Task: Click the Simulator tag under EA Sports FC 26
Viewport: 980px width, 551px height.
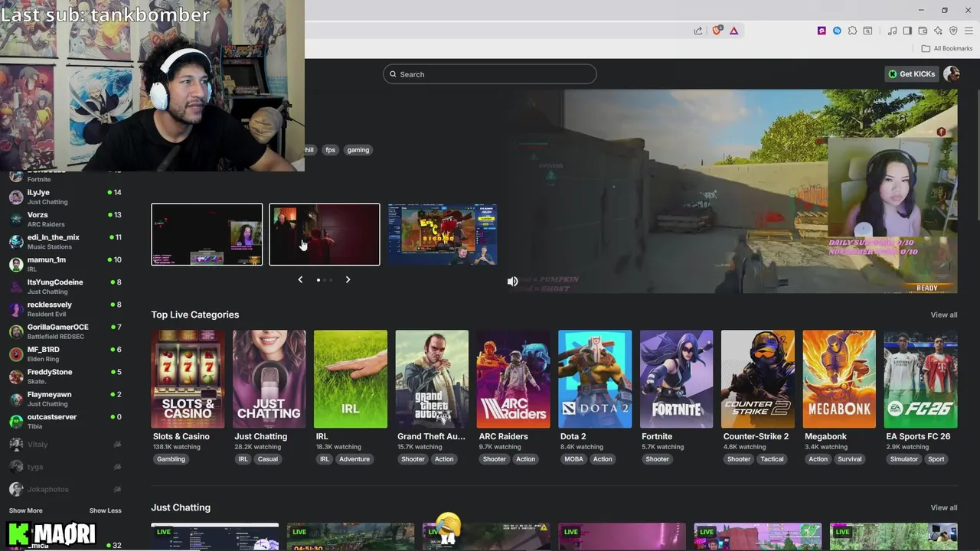Action: (x=903, y=459)
